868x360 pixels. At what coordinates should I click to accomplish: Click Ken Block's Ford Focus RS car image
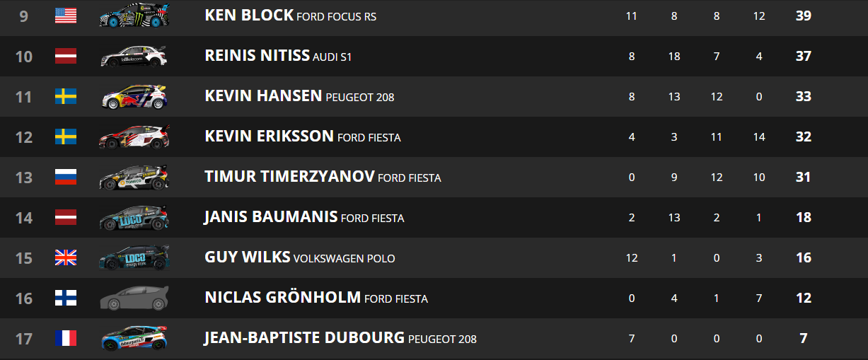click(134, 16)
